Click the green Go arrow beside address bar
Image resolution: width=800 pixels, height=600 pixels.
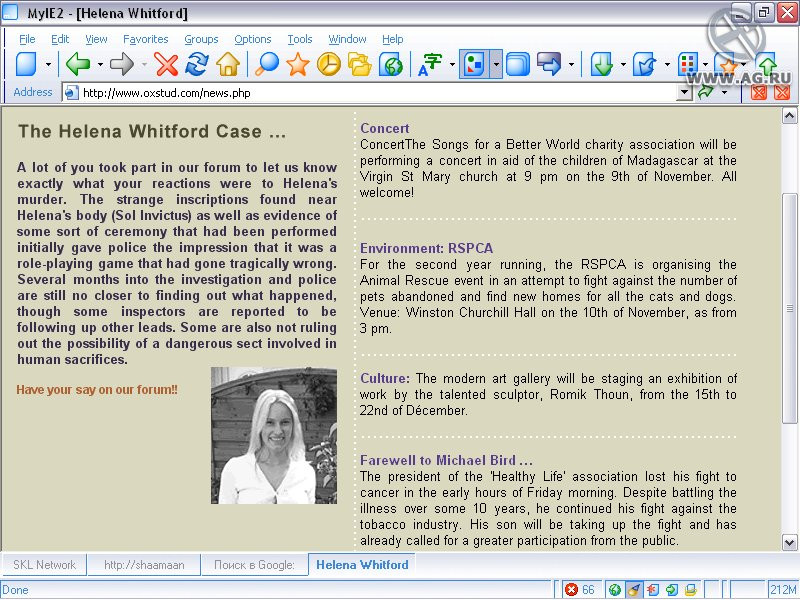706,92
